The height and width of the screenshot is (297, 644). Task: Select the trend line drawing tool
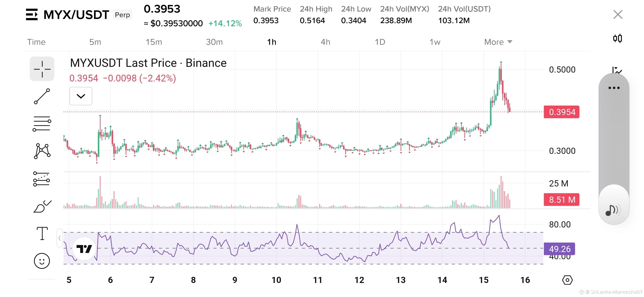coord(42,96)
